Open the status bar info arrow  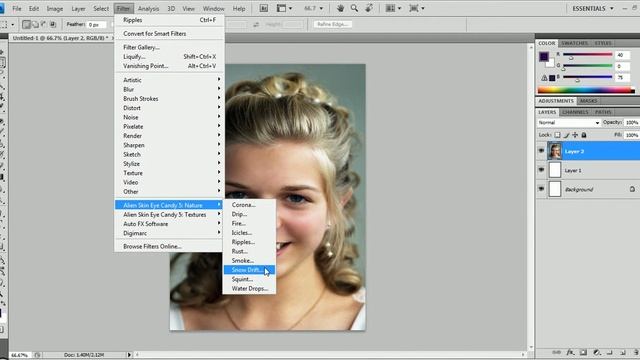point(129,355)
